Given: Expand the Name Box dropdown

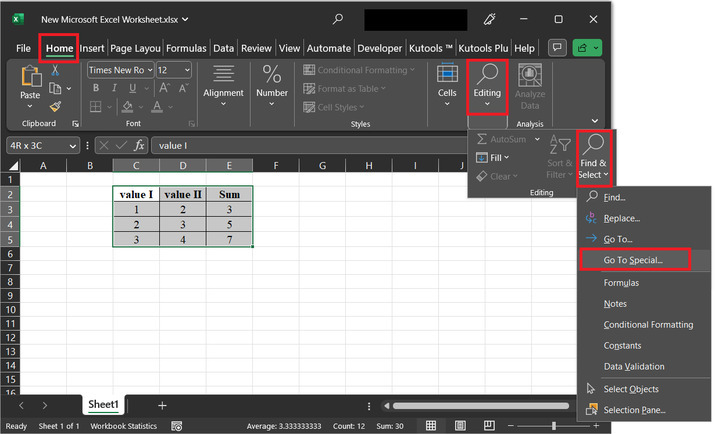Looking at the screenshot, I should point(73,145).
